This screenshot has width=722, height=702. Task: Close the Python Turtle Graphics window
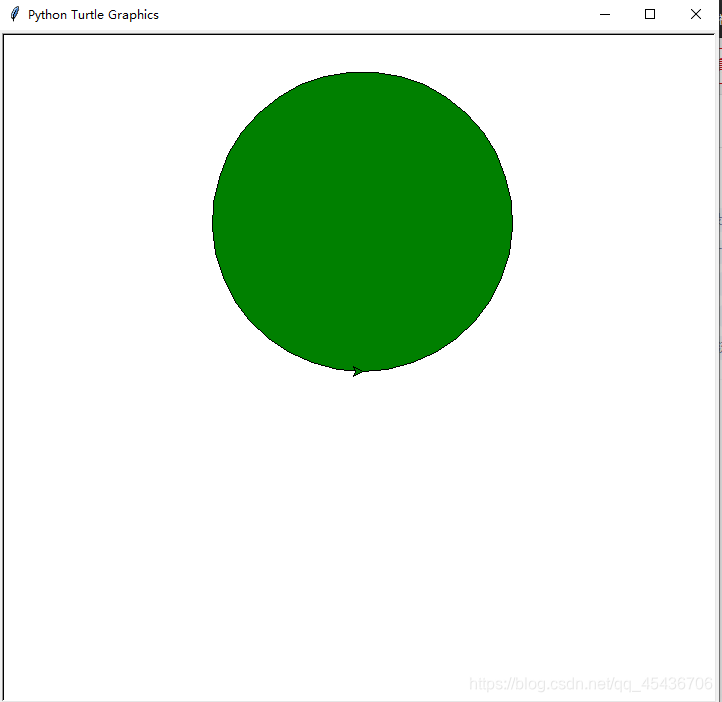(x=696, y=14)
